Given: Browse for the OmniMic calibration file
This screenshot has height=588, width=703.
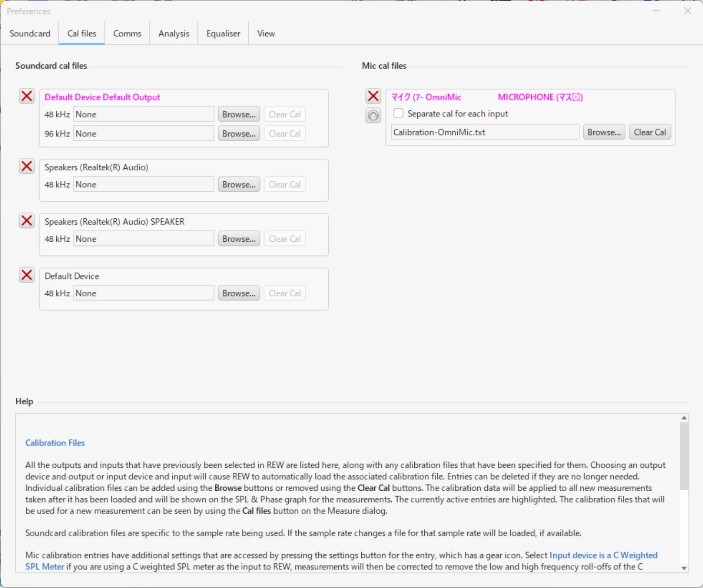Looking at the screenshot, I should [x=604, y=133].
